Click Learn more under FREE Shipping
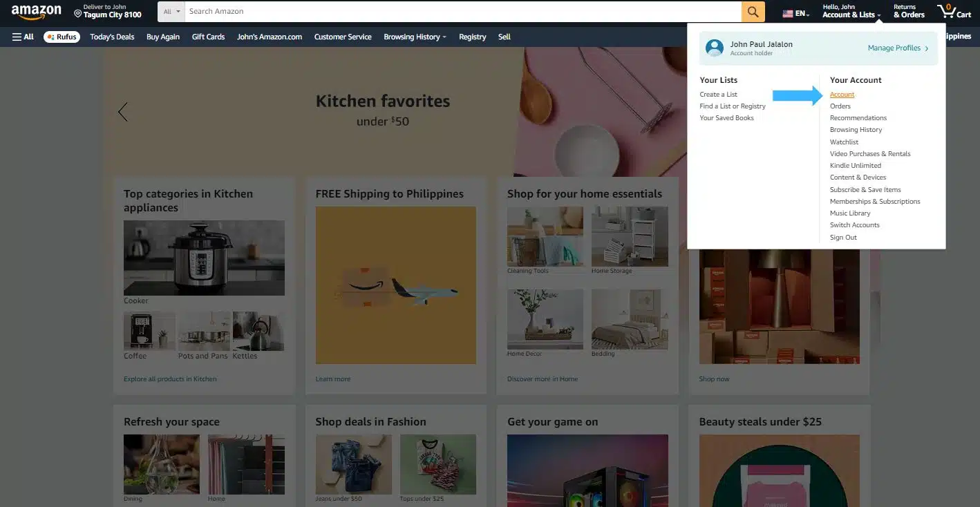Image resolution: width=980 pixels, height=507 pixels. [333, 379]
